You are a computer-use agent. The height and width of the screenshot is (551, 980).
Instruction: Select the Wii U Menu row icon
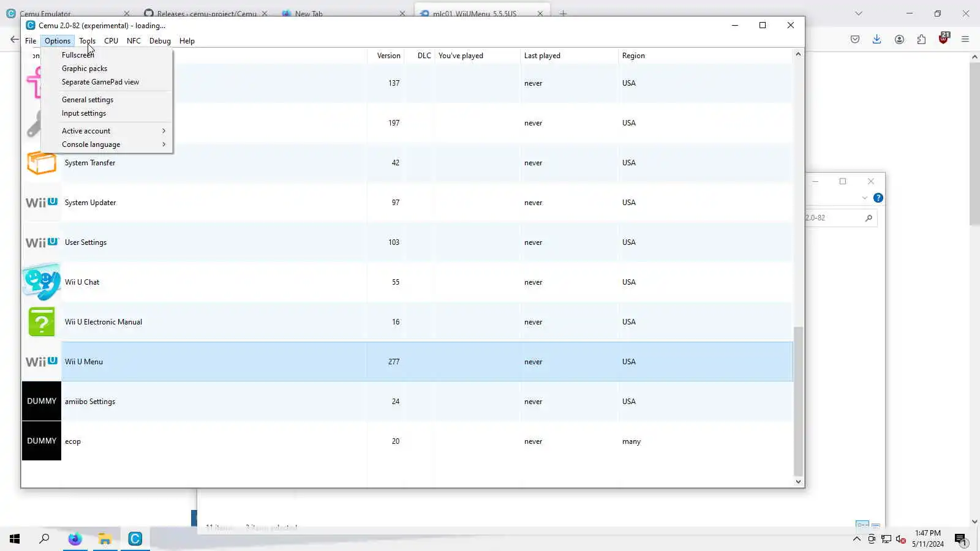tap(42, 362)
